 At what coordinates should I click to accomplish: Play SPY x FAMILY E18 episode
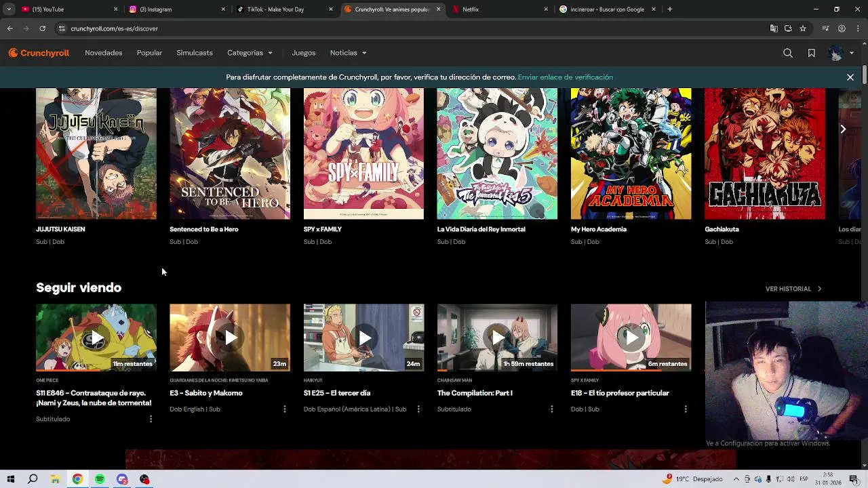coord(631,338)
